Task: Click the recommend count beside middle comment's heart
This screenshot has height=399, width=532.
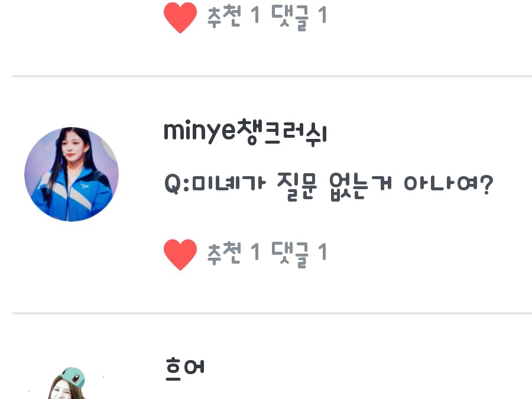Action: pos(255,252)
